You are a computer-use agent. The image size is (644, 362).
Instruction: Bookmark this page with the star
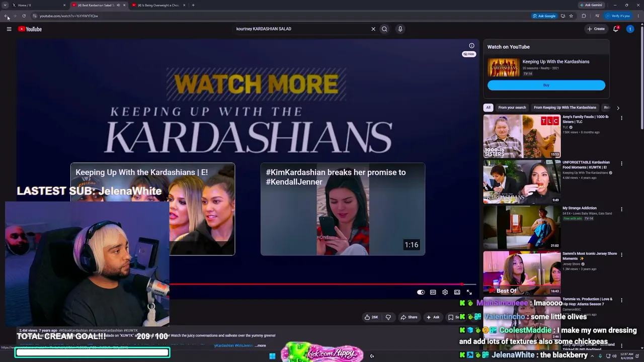pyautogui.click(x=571, y=16)
